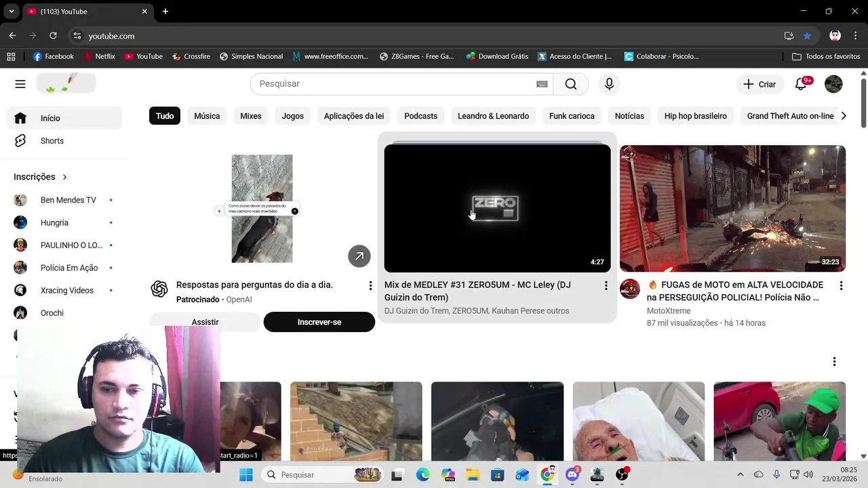Image resolution: width=868 pixels, height=488 pixels.
Task: Open File Explorer from taskbar
Action: [x=472, y=474]
